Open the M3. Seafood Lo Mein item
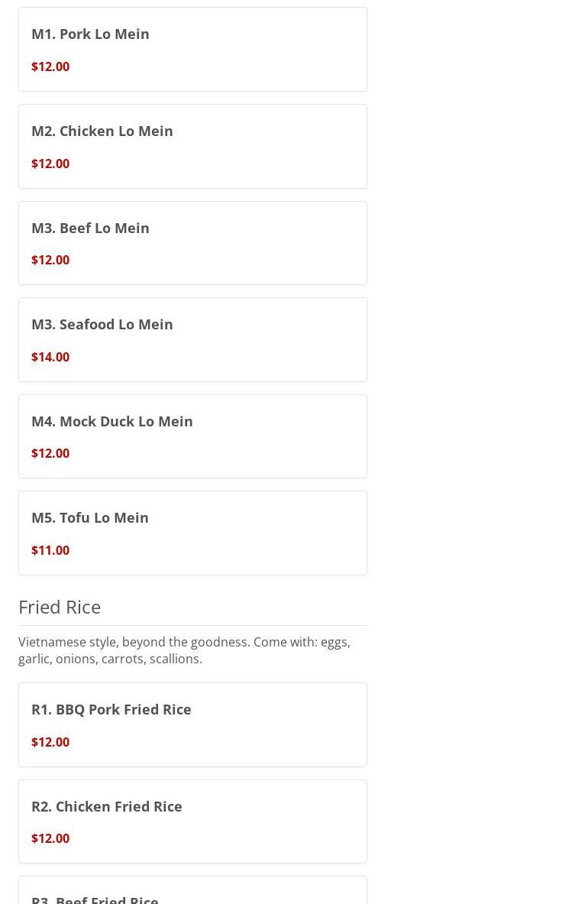The height and width of the screenshot is (904, 588). click(x=102, y=324)
